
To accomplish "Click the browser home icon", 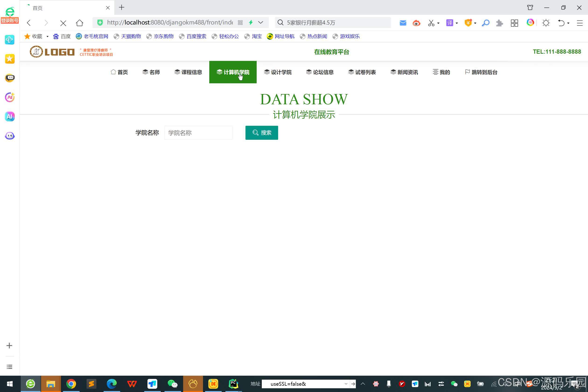I will tap(80, 23).
